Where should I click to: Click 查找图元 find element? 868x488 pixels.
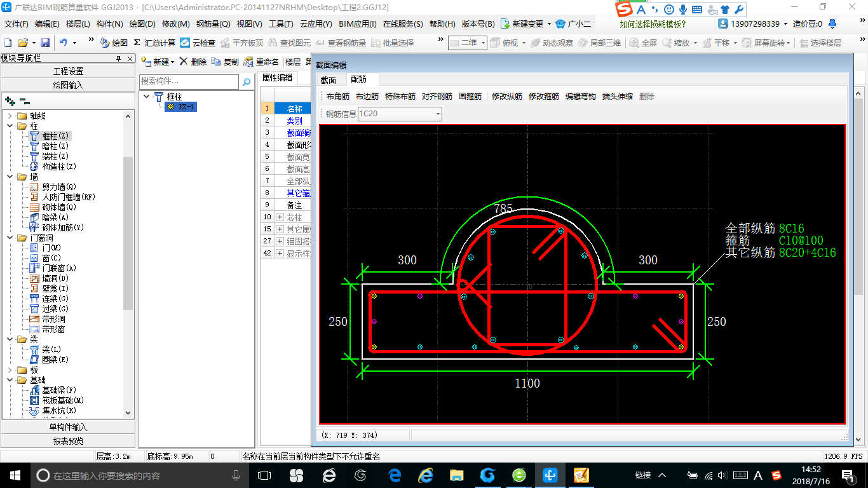click(x=290, y=43)
